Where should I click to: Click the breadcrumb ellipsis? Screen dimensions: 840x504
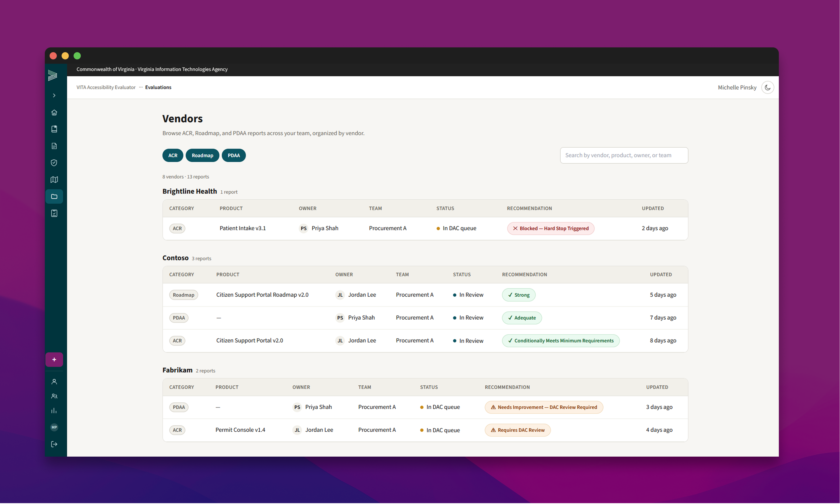pos(140,87)
